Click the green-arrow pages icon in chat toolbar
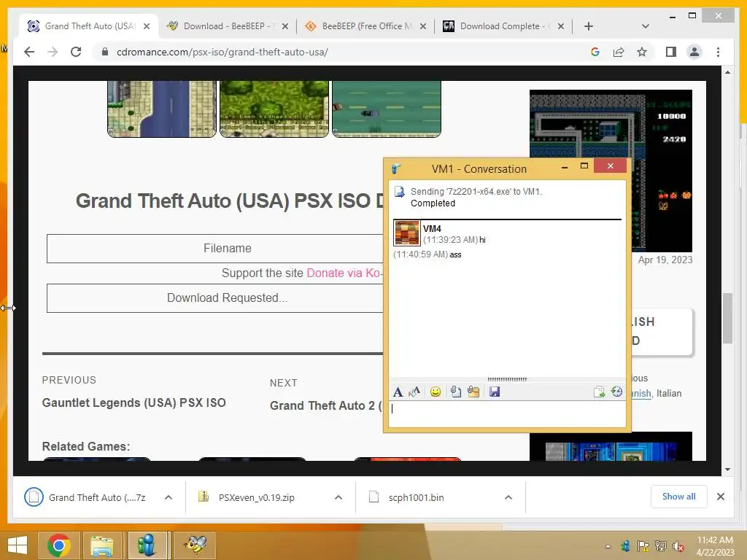This screenshot has width=747, height=560. coord(600,392)
